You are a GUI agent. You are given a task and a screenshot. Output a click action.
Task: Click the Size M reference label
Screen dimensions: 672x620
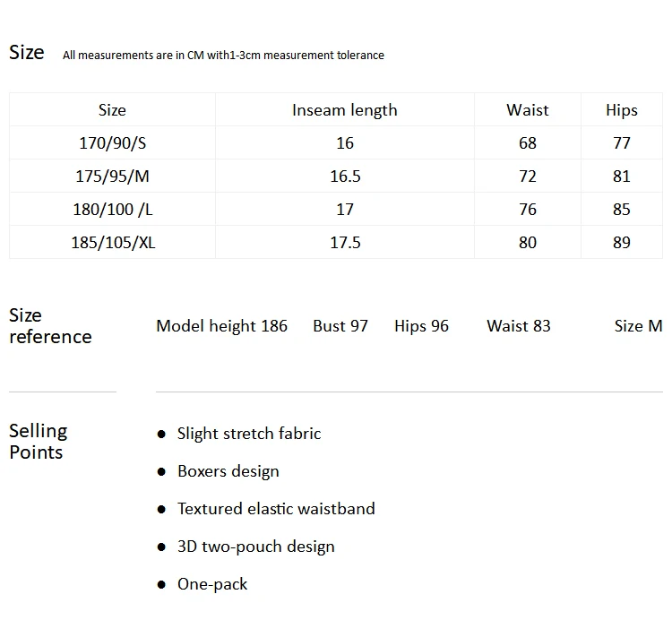pyautogui.click(x=638, y=326)
